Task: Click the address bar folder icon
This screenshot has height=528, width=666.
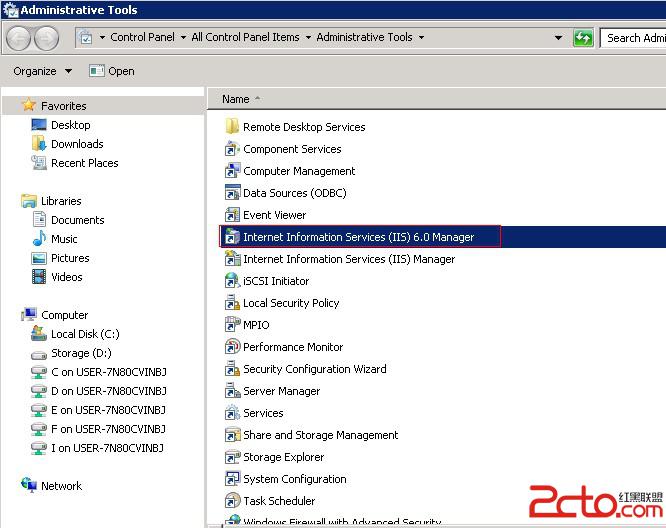Action: coord(86,38)
